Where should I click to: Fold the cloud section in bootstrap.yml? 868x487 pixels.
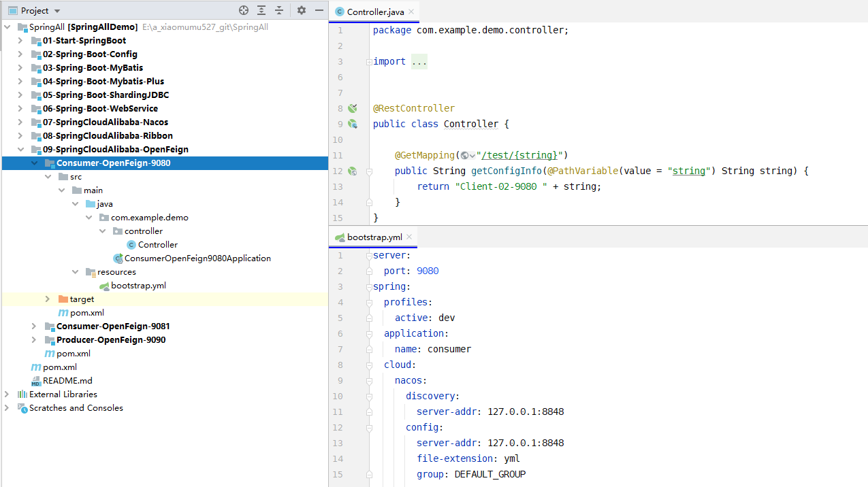(369, 365)
